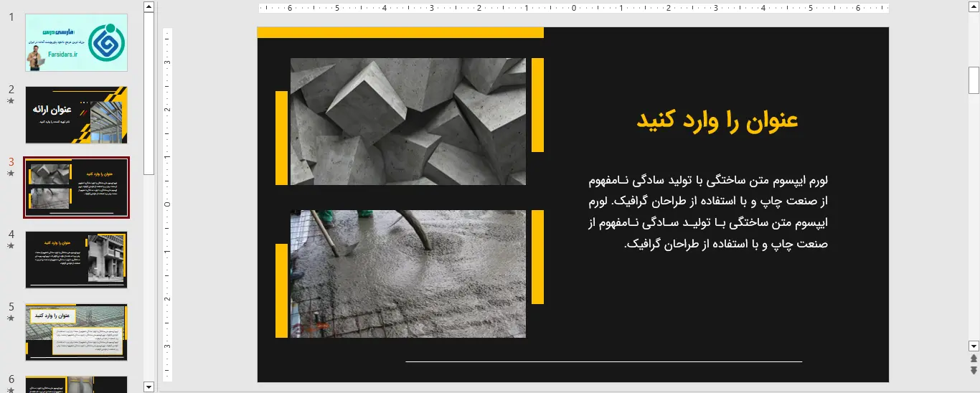Go to next slide using double-down arrow

(x=974, y=370)
